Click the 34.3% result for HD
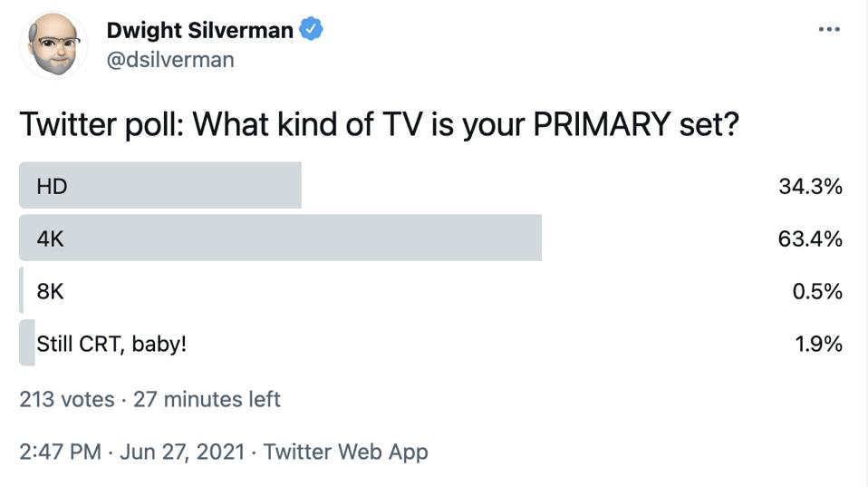The height and width of the screenshot is (487, 868). 810,186
